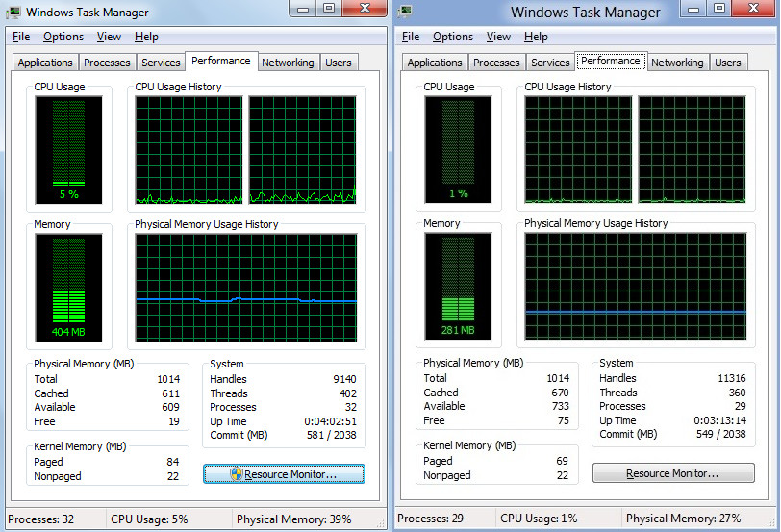Click Handles value 11316
The height and width of the screenshot is (532, 781).
click(x=732, y=378)
